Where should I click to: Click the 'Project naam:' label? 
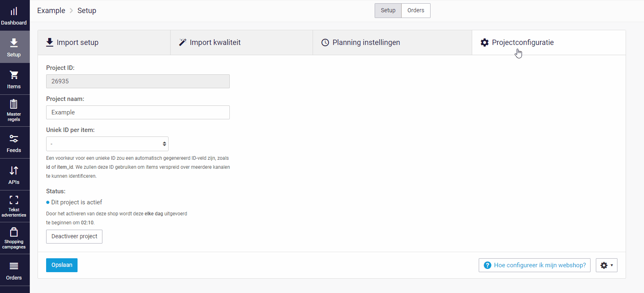click(x=65, y=99)
